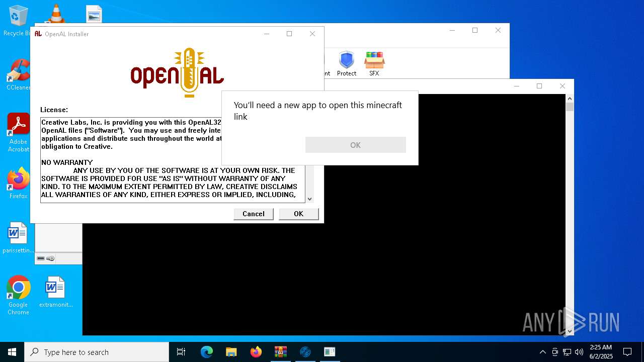Open File Explorer from the taskbar
Viewport: 644px width, 362px height.
[231, 352]
